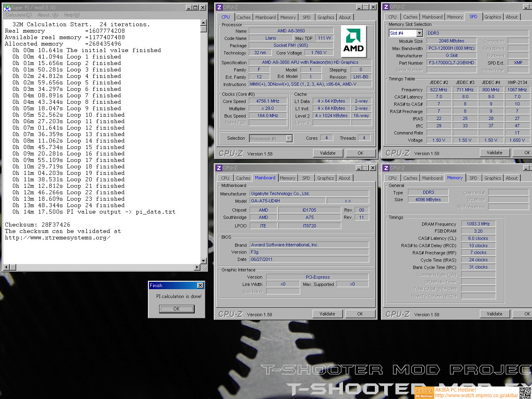
Task: Click the Super PI vertical scrollbar up arrow
Action: (x=204, y=23)
